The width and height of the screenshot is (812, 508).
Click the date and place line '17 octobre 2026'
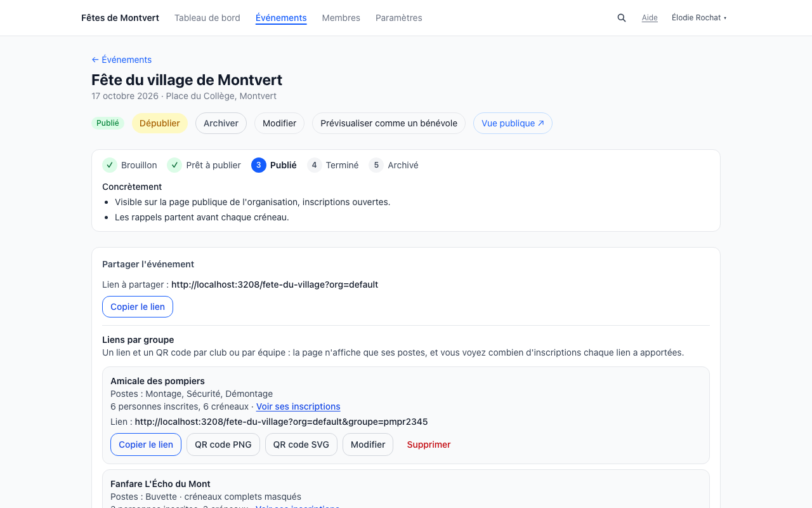pos(184,96)
